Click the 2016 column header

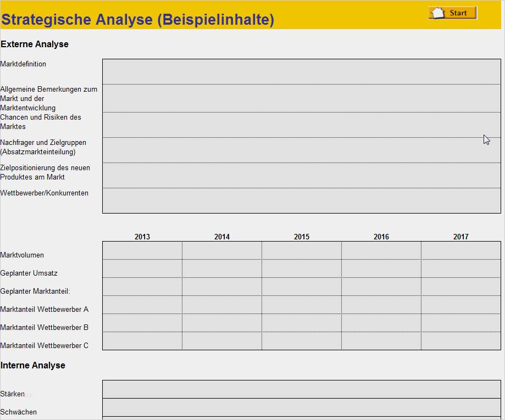(x=381, y=237)
